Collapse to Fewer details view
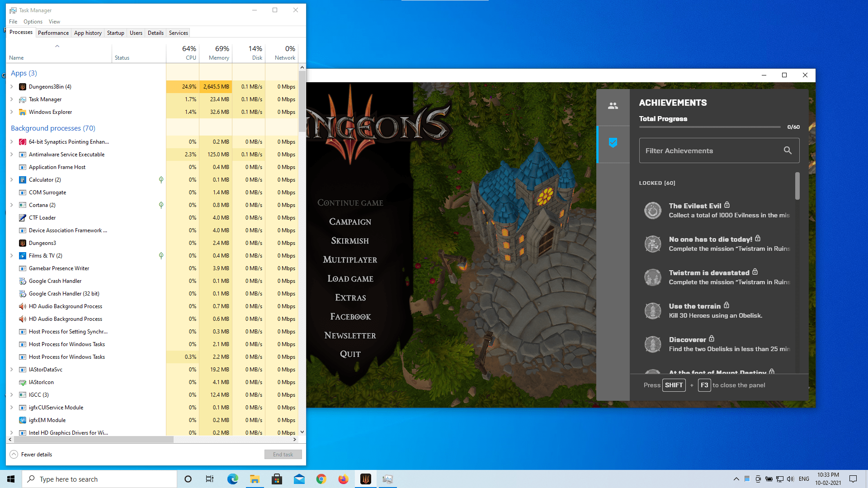Image resolution: width=868 pixels, height=488 pixels. pos(31,455)
